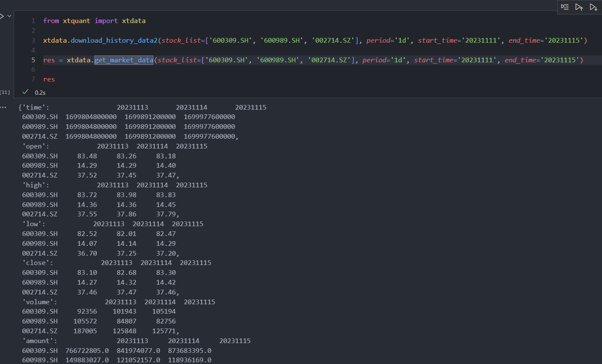602x364 pixels.
Task: Click high price 83.98 in output
Action: [x=126, y=195]
